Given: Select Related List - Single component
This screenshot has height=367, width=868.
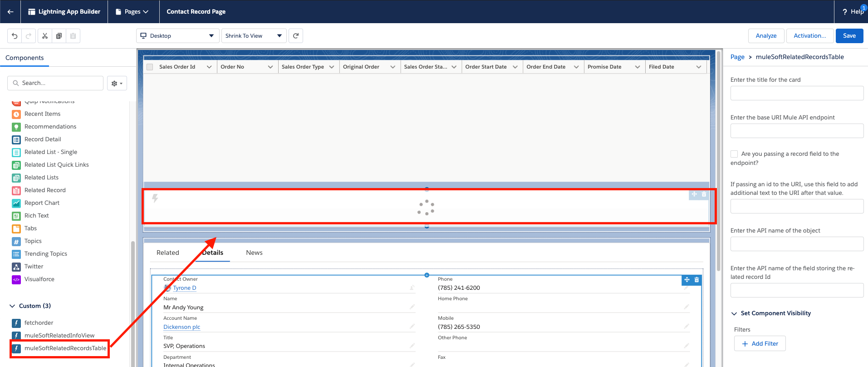Looking at the screenshot, I should coord(51,152).
